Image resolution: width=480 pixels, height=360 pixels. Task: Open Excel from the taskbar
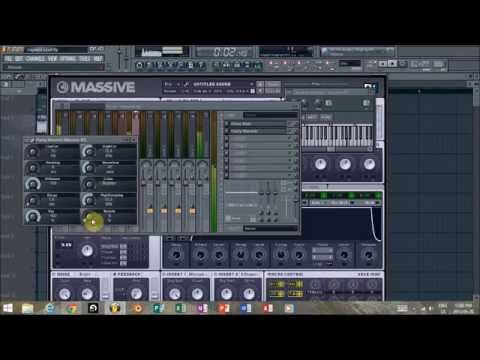(180, 308)
